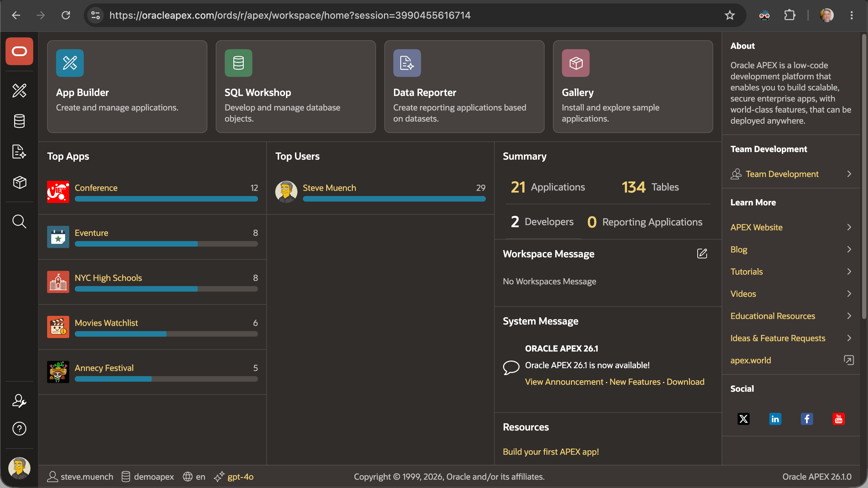Open App Builder from sidebar icon
The width and height of the screenshot is (868, 488).
(x=19, y=91)
